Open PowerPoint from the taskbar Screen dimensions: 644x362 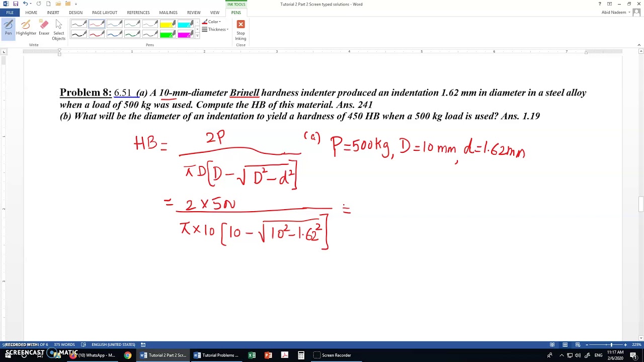click(x=268, y=355)
